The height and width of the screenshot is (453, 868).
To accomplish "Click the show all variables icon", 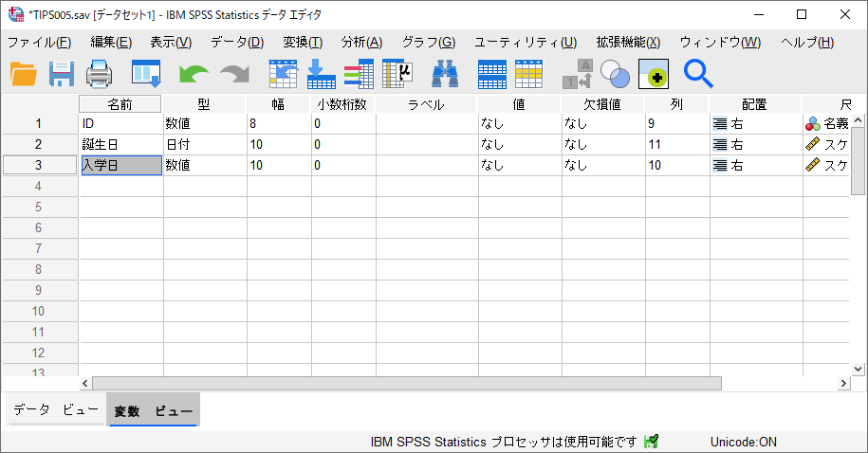I will click(x=654, y=74).
